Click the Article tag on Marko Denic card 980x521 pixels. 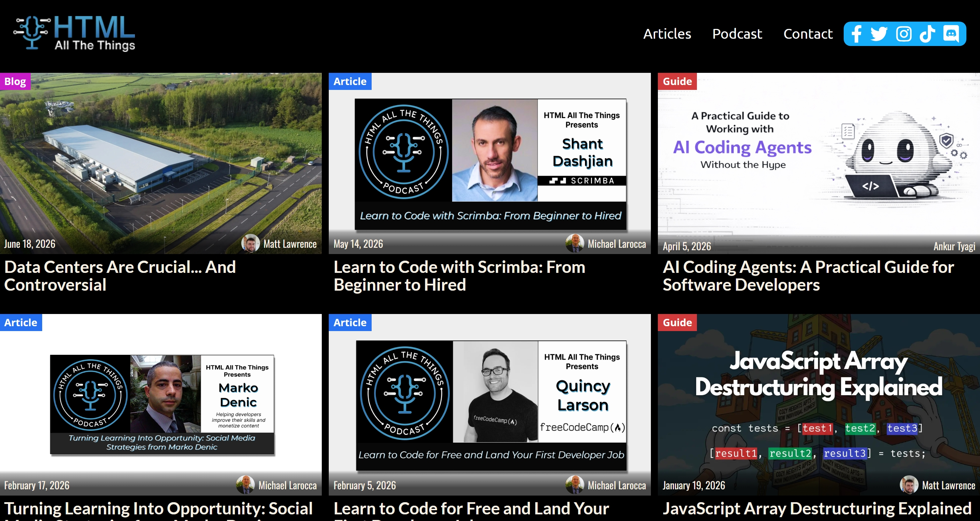click(x=21, y=322)
